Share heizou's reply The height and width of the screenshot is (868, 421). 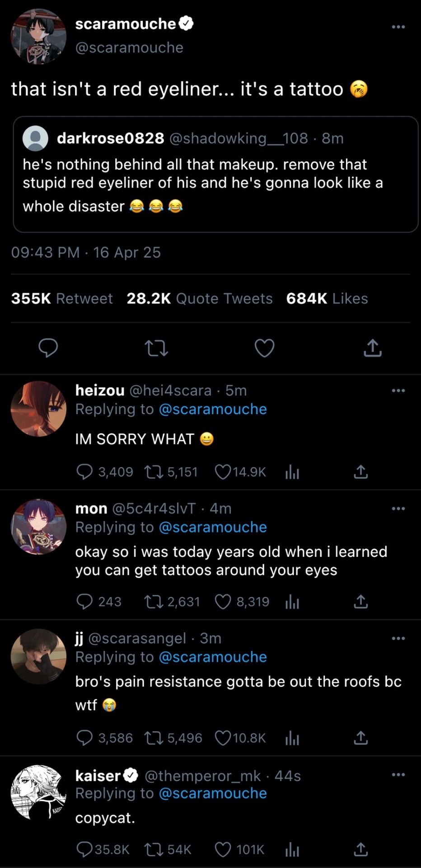[x=360, y=472]
